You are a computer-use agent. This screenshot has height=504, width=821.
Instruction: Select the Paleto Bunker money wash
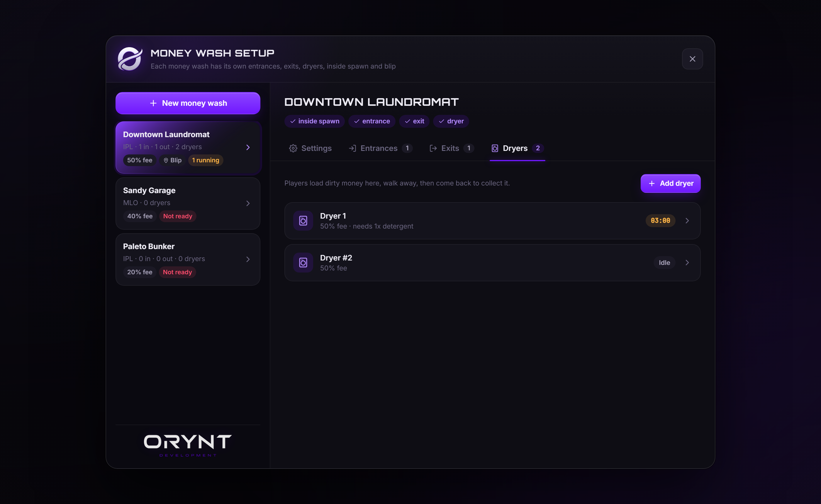pyautogui.click(x=188, y=259)
